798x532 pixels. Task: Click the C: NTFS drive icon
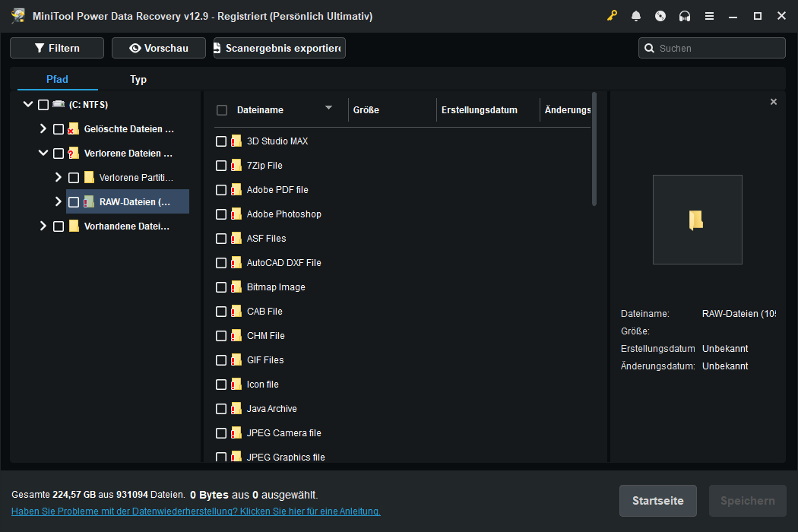point(59,104)
